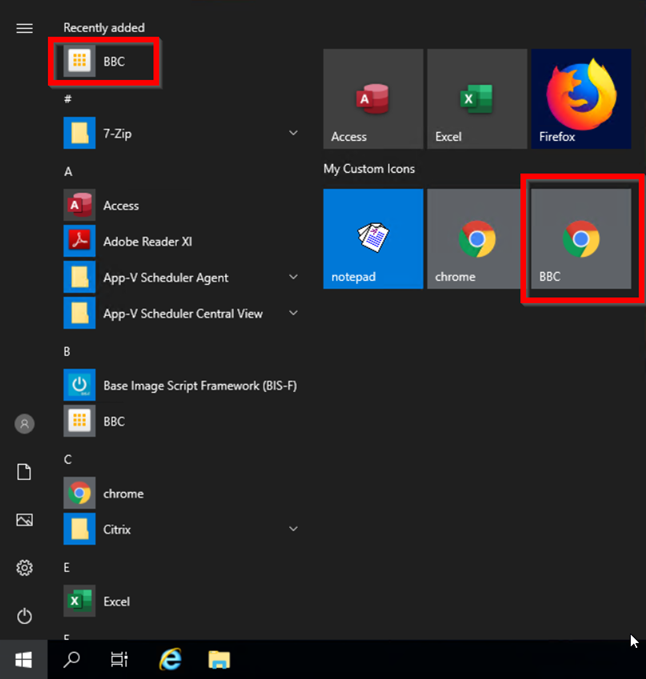Open the user account icon
646x679 pixels.
tap(24, 424)
